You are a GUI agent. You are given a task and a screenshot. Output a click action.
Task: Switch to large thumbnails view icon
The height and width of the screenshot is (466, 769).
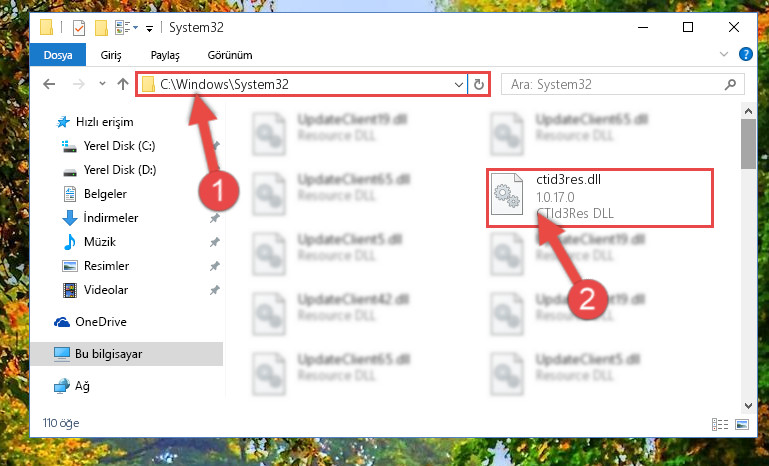coord(742,424)
